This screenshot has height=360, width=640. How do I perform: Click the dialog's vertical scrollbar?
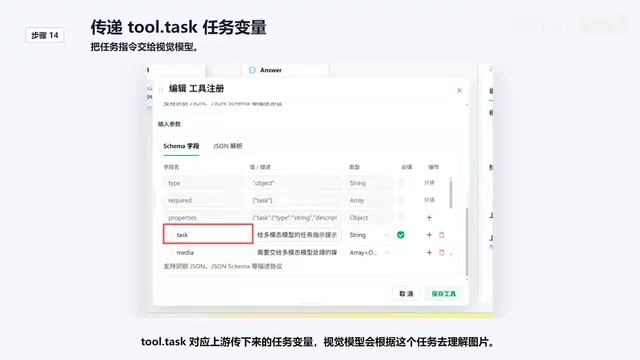(x=467, y=242)
